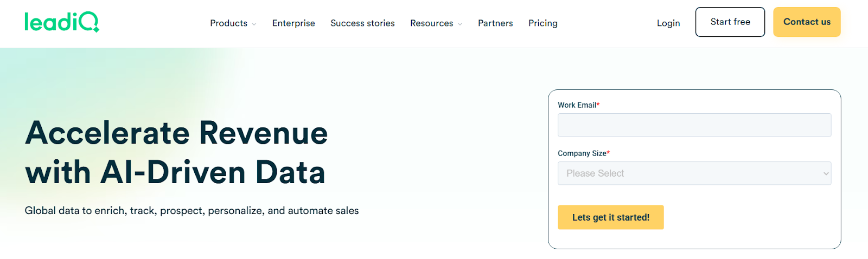
Task: Go to the Enterprise page
Action: click(x=293, y=23)
